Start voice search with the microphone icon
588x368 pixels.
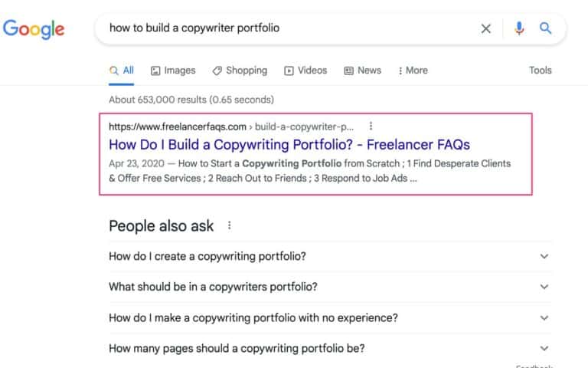[519, 28]
